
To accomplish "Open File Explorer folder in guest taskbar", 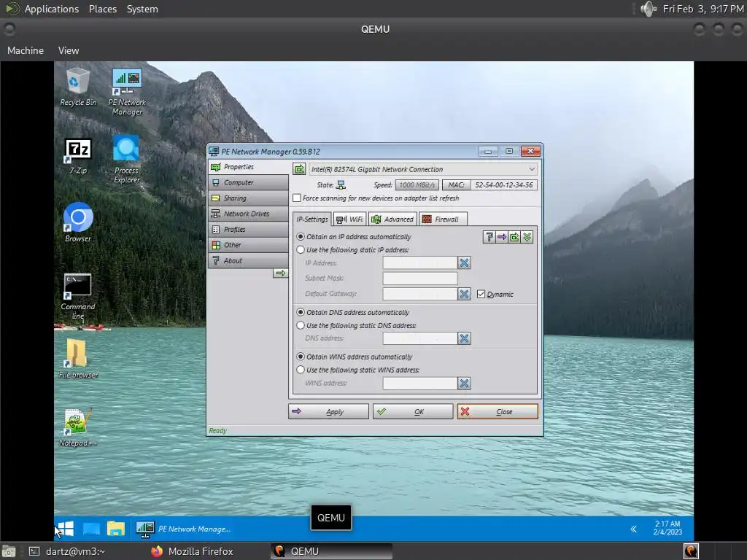I will pyautogui.click(x=115, y=529).
